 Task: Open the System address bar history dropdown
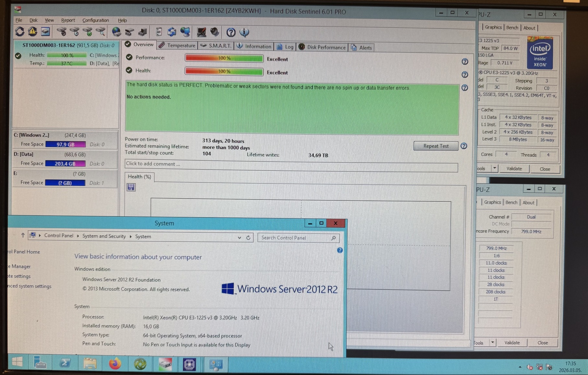239,237
